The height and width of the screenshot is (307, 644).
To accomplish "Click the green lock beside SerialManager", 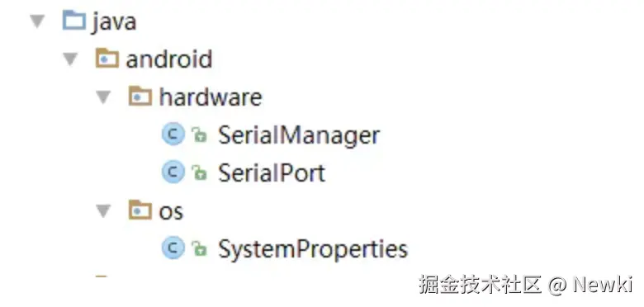I will (199, 135).
